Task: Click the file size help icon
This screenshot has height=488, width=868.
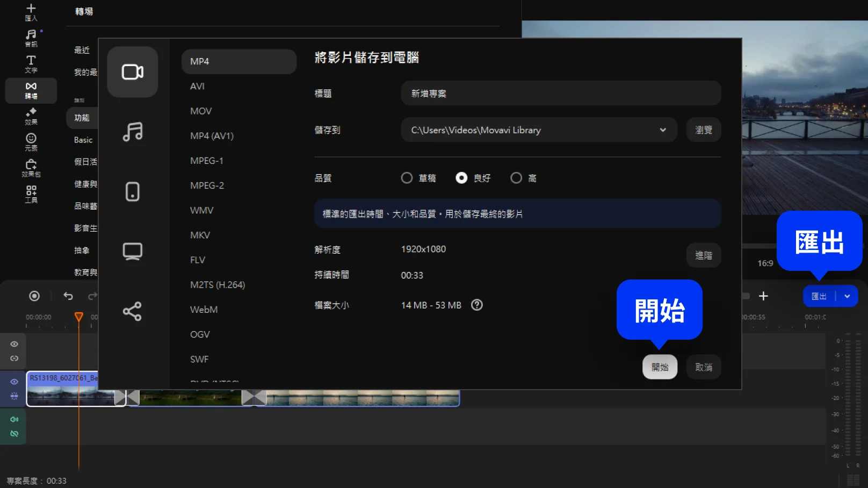Action: [476, 305]
